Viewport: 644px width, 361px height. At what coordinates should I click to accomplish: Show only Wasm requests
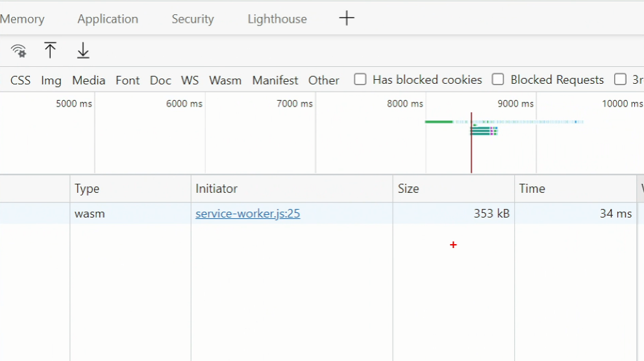(225, 81)
